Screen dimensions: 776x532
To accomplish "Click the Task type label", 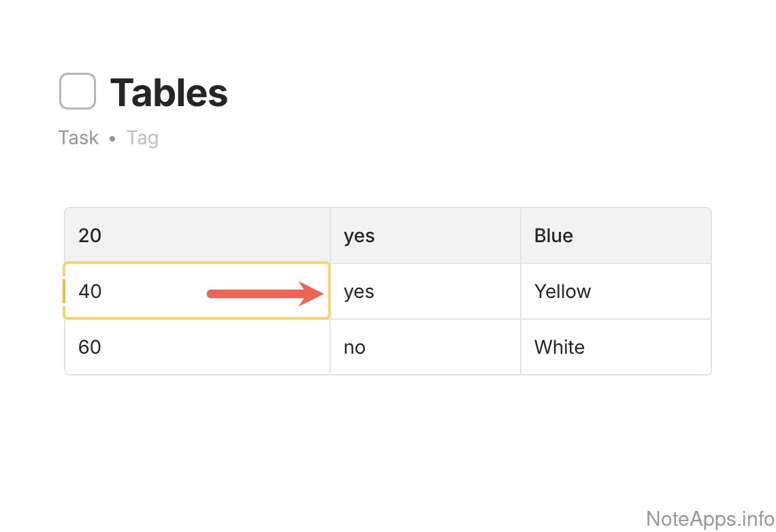I will [78, 138].
